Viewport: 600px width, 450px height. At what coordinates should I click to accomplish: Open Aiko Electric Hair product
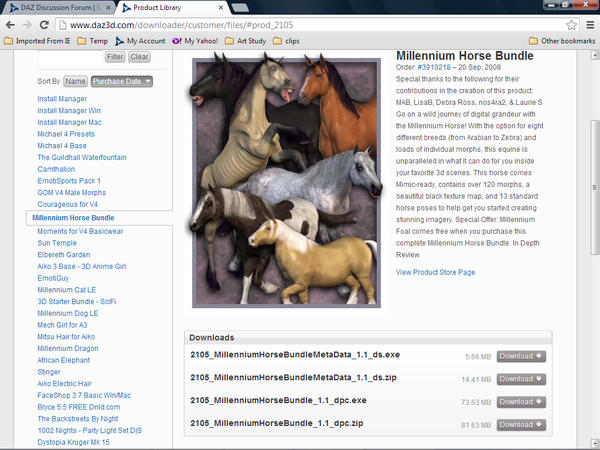[x=64, y=383]
